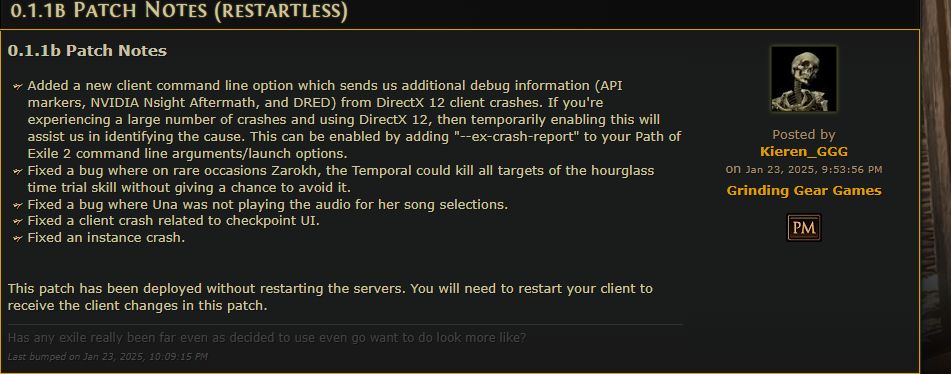This screenshot has width=951, height=374.
Task: Click the Last bumped on Jan 23 timestamp
Action: 107,356
